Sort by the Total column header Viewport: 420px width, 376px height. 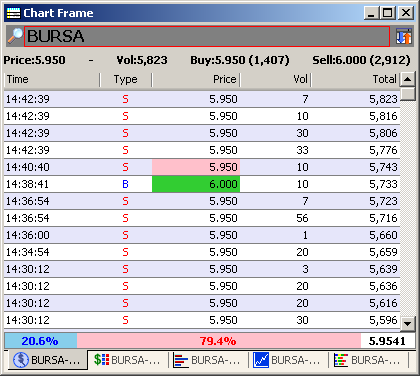click(x=355, y=80)
